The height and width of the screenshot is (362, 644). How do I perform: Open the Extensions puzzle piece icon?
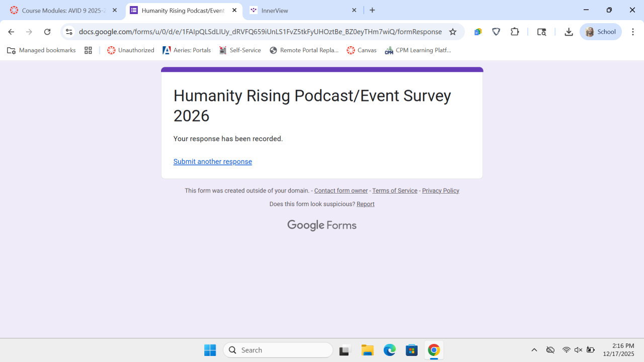point(515,32)
